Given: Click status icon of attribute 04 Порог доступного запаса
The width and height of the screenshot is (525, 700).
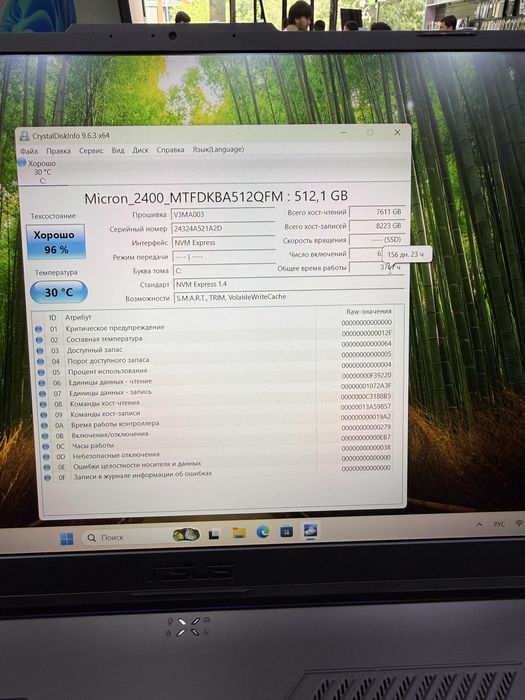Looking at the screenshot, I should [x=41, y=361].
